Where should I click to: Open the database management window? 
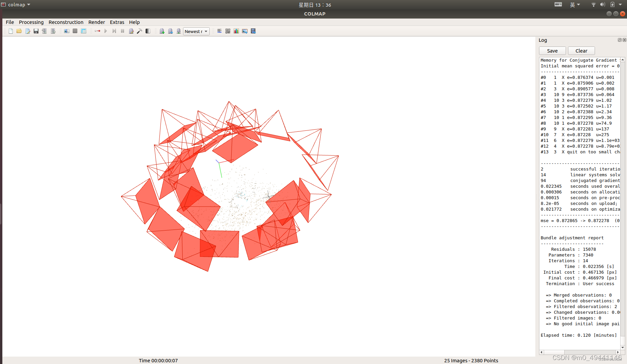[84, 31]
